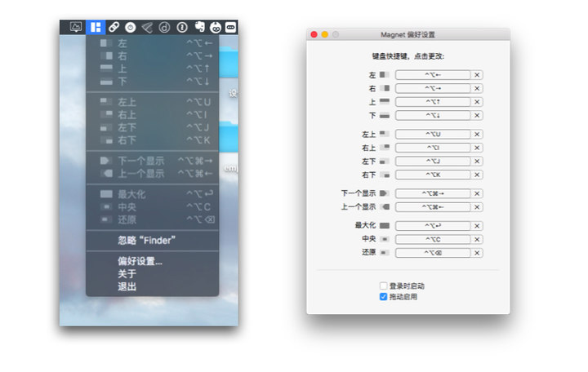The image size is (588, 372).
Task: Edit the 左 shortcut field in preferences
Action: coord(433,75)
